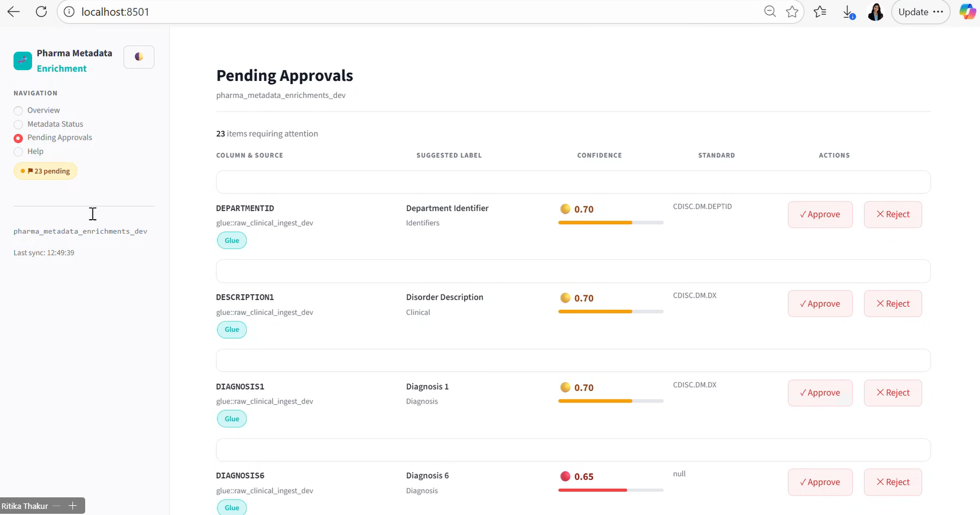Click the Pharma Metadata app logo
Image resolution: width=980 pixels, height=515 pixels.
[x=23, y=60]
